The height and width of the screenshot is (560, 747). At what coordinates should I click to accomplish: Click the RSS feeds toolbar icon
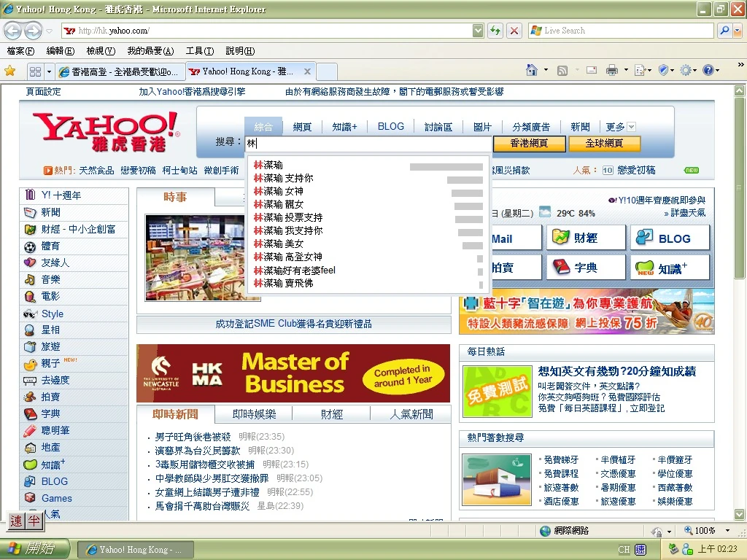[562, 71]
